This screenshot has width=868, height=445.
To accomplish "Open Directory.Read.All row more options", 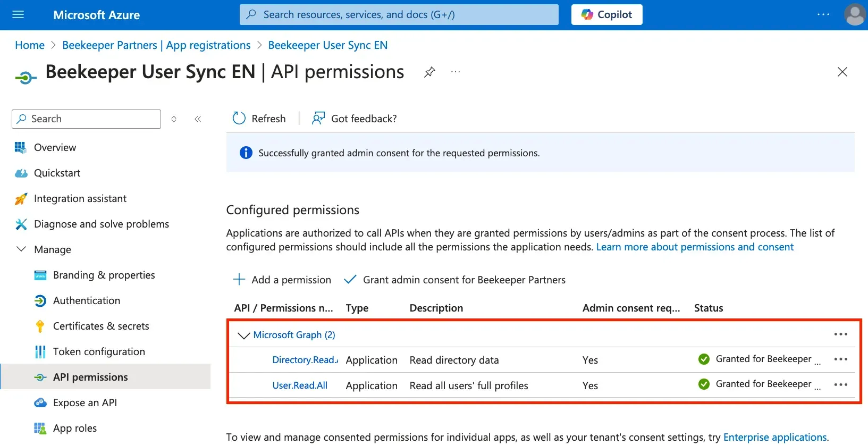I will click(x=841, y=359).
